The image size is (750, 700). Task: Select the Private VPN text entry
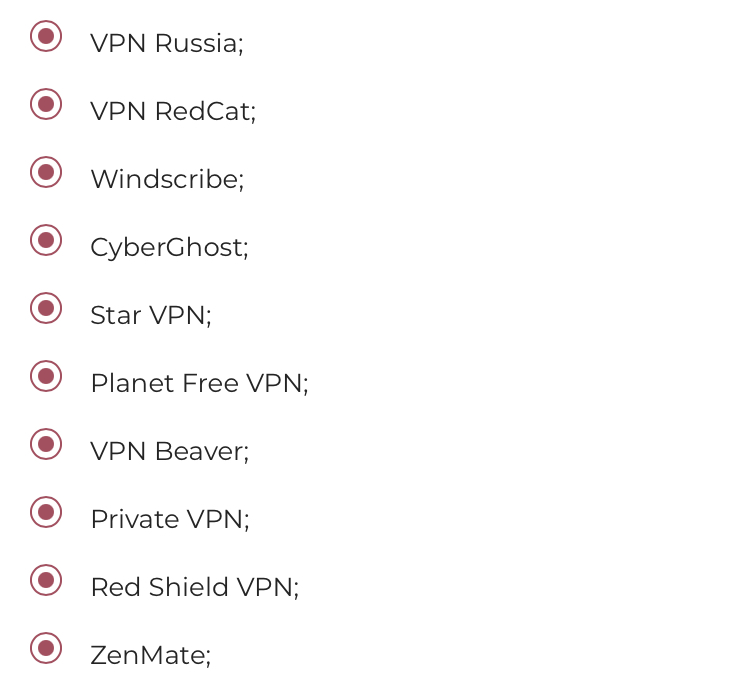[169, 520]
